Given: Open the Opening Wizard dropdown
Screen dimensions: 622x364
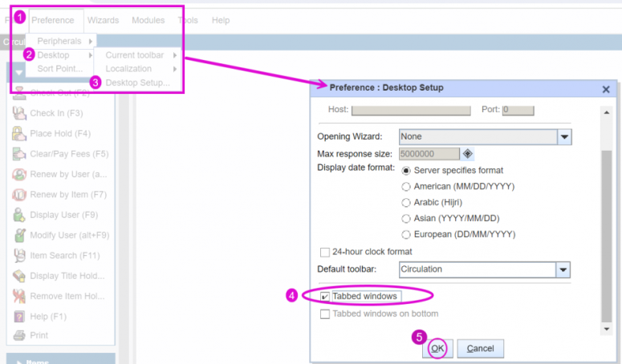Looking at the screenshot, I should pyautogui.click(x=565, y=137).
